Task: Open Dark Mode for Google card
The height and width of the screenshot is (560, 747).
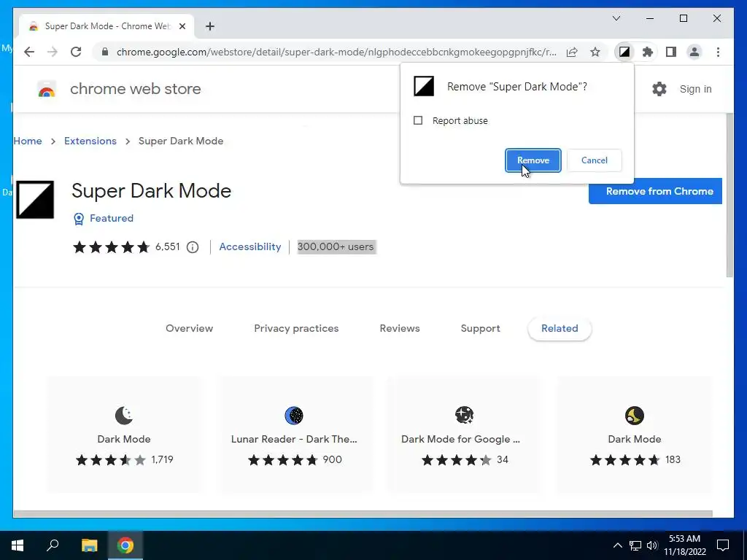Action: (464, 435)
